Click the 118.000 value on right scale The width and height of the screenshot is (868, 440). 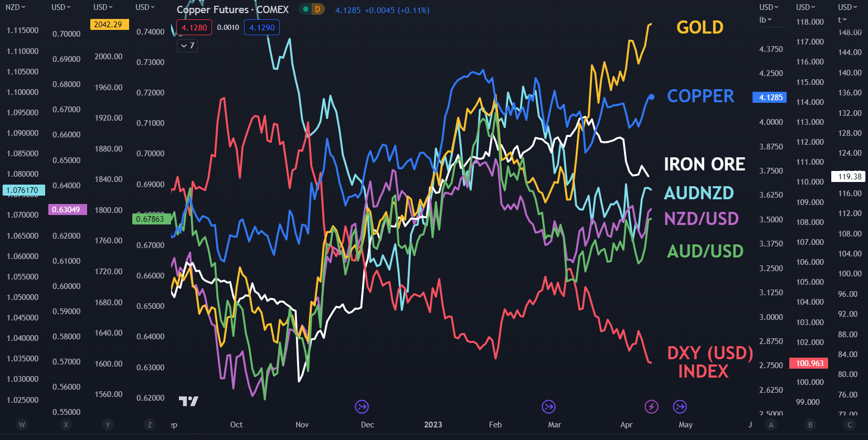810,22
